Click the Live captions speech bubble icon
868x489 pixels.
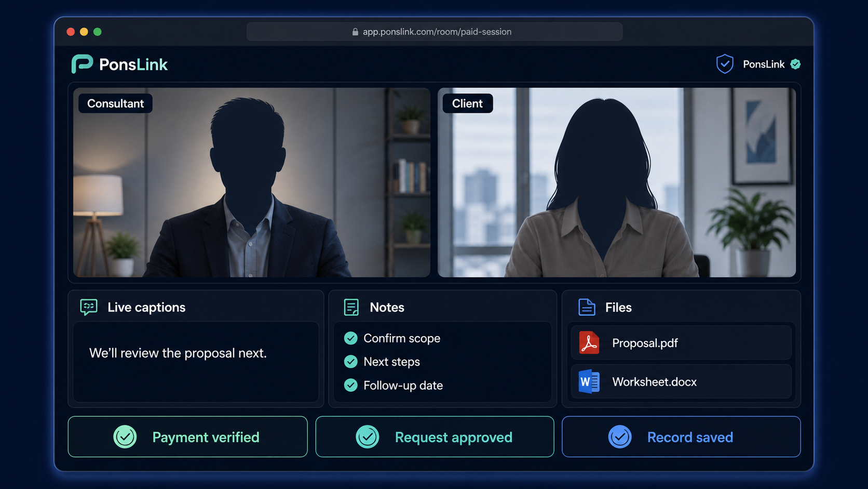89,307
